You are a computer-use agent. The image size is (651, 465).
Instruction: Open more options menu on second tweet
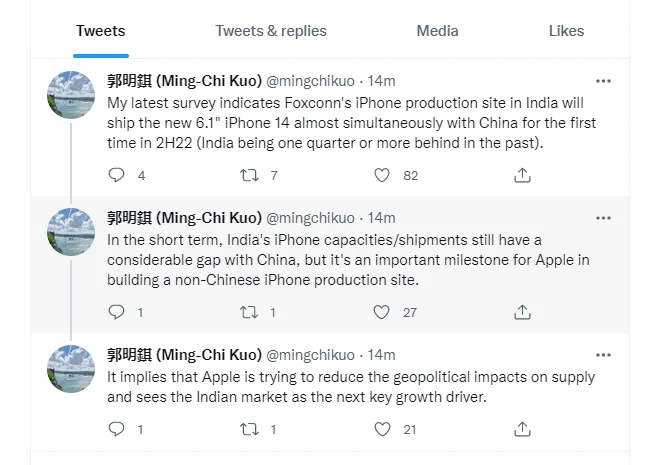603,218
